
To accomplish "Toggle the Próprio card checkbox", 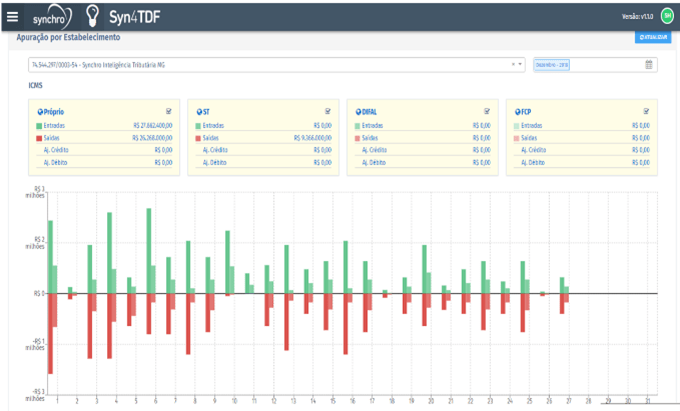I will [169, 111].
